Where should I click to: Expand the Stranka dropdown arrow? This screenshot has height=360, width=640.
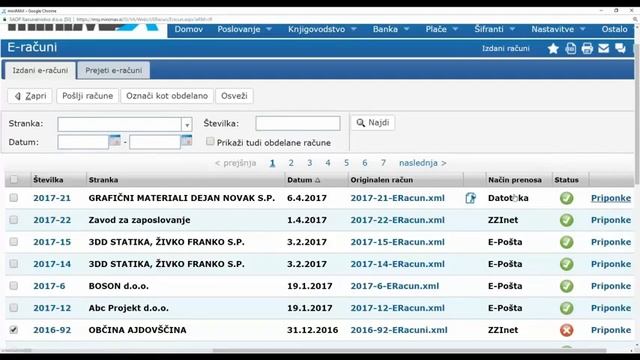[x=187, y=124]
